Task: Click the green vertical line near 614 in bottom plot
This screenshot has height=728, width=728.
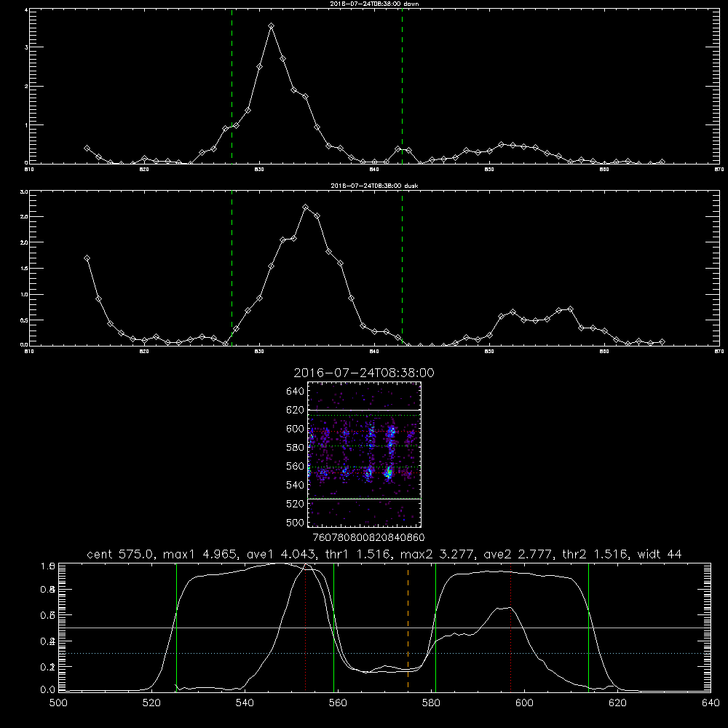Action: (x=588, y=627)
